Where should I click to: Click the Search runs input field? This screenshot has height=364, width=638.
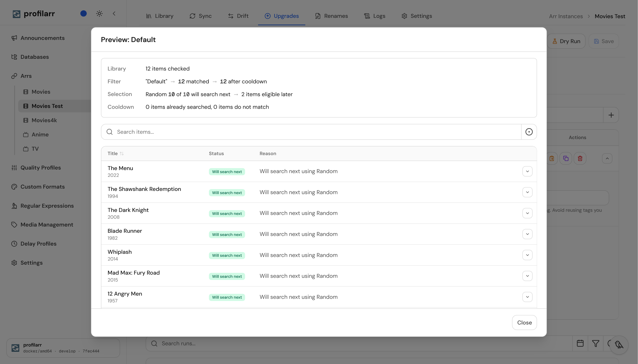[359, 344]
